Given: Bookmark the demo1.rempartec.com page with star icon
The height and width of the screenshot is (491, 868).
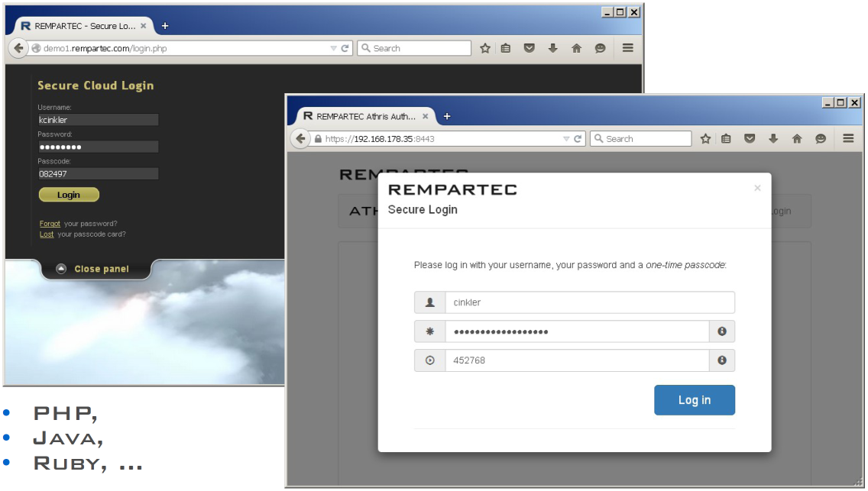Looking at the screenshot, I should 485,48.
